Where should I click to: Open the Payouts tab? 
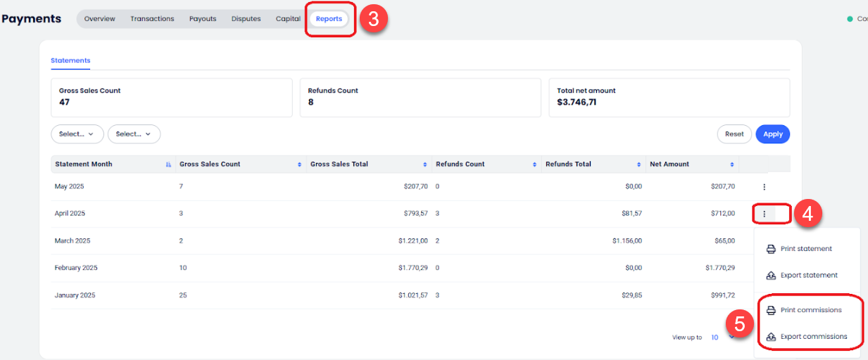pyautogui.click(x=203, y=19)
